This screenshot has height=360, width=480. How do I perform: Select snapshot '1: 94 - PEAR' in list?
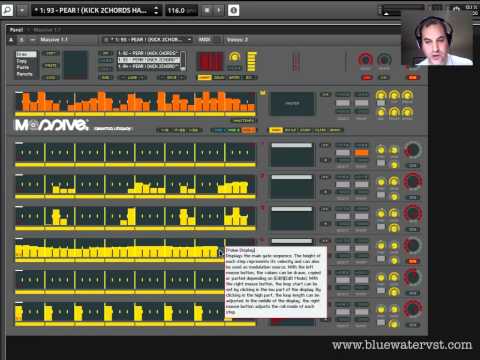pyautogui.click(x=148, y=66)
